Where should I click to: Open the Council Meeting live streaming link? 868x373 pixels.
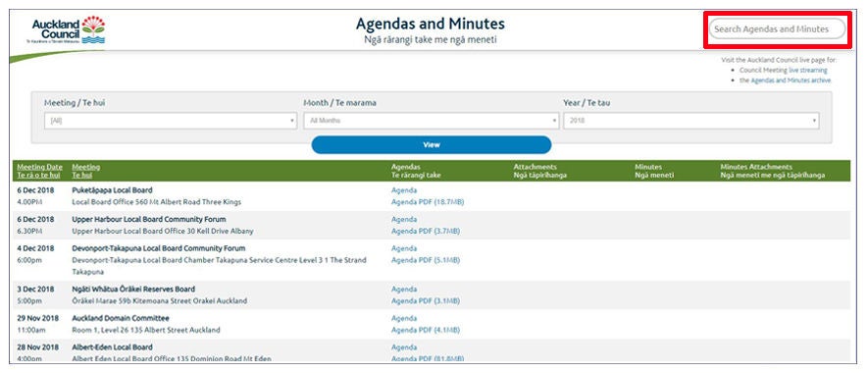pyautogui.click(x=807, y=71)
